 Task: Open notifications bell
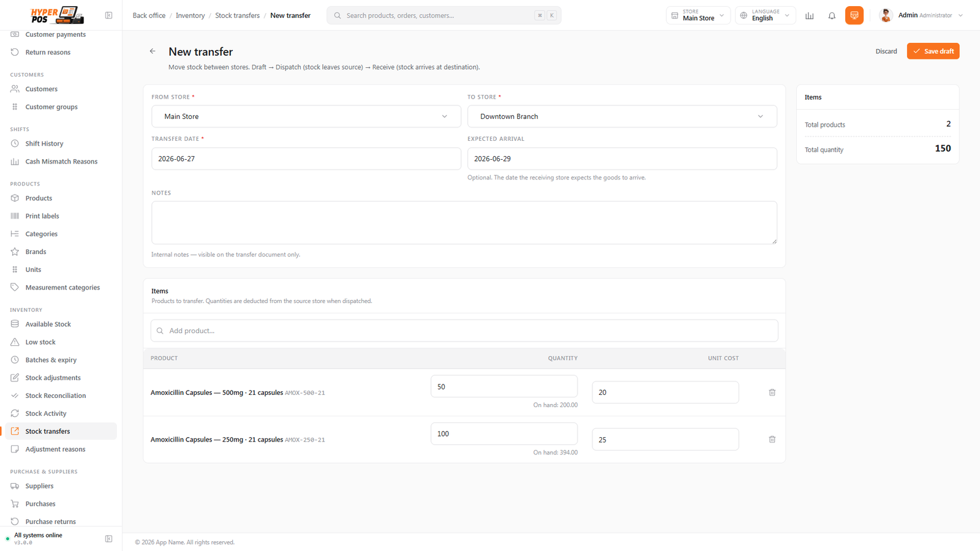click(832, 15)
